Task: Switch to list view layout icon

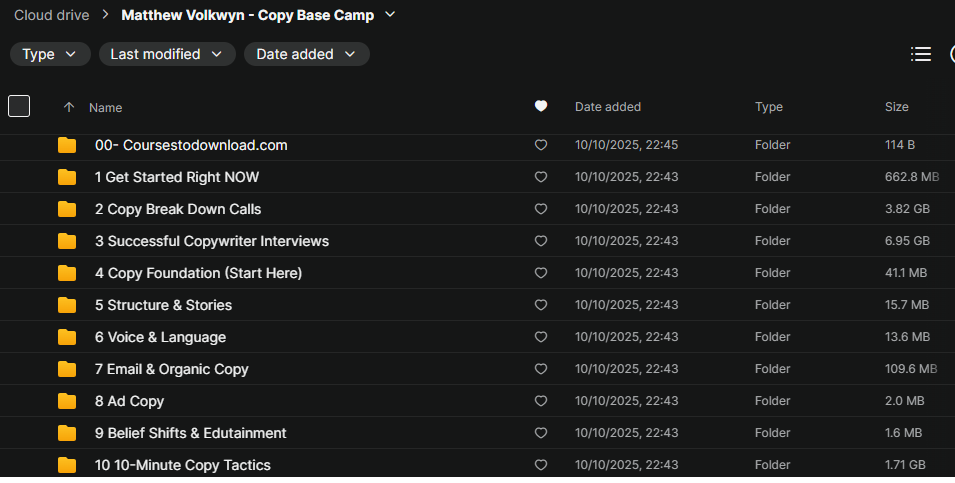Action: [921, 54]
